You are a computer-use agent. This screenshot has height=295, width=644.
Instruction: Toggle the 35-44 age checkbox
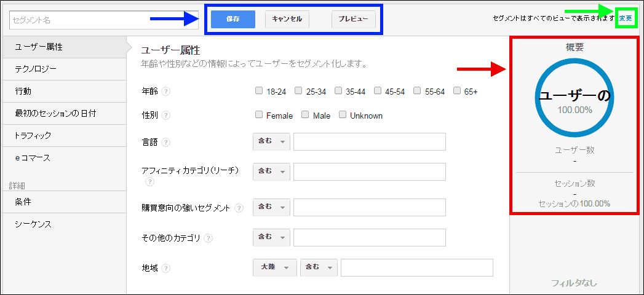pos(338,91)
